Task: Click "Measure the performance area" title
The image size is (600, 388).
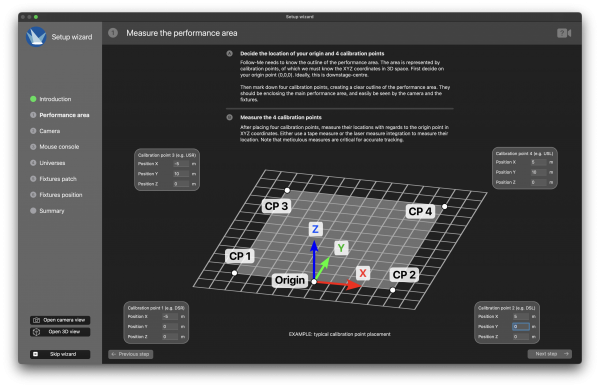Action: point(182,33)
